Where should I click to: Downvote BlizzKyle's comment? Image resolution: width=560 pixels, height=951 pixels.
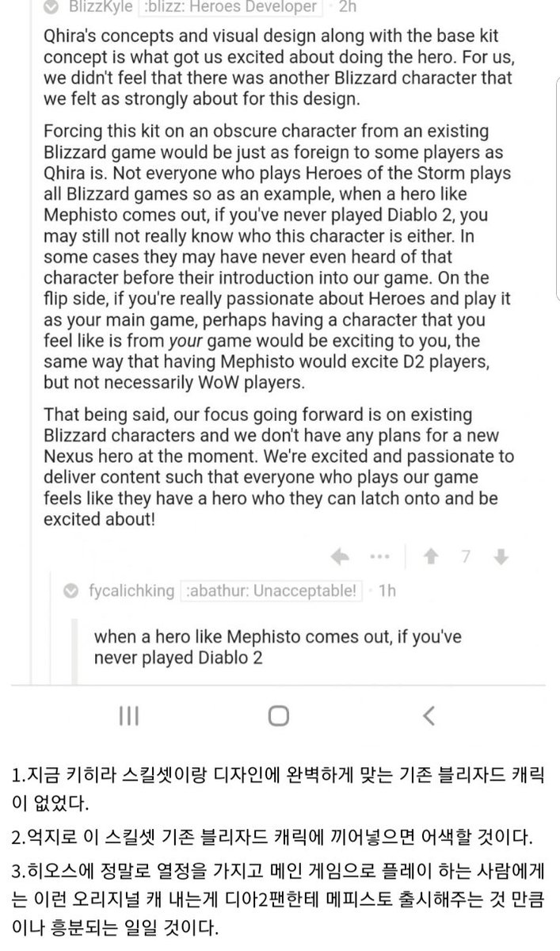(x=500, y=557)
